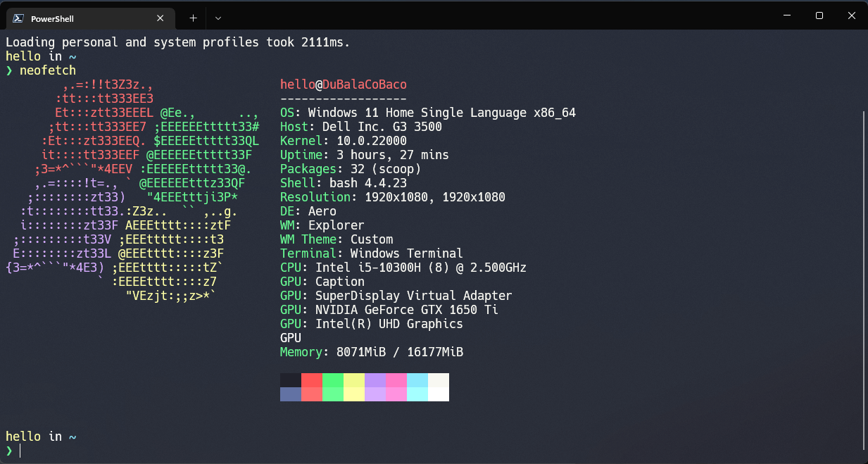Expand the new tab profile dropdown
The image size is (868, 464).
(218, 18)
